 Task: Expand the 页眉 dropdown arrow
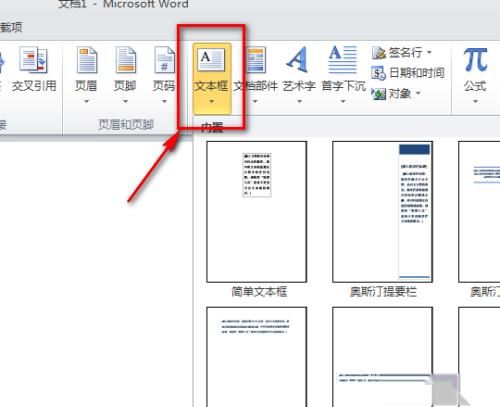[x=86, y=101]
